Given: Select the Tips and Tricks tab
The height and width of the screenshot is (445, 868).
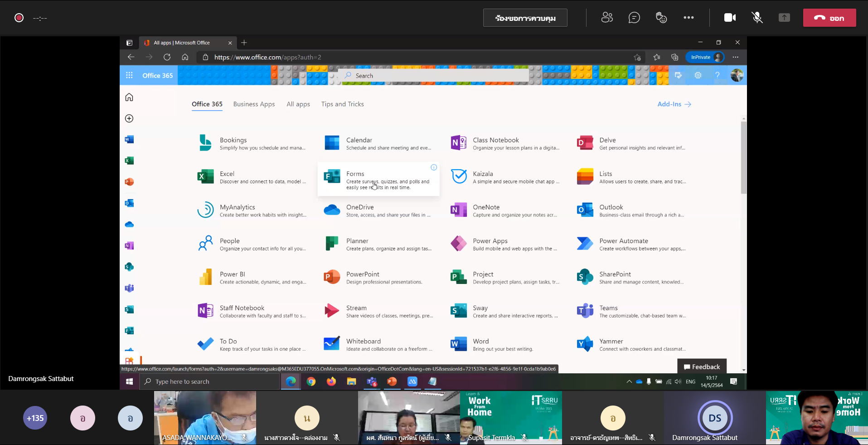Looking at the screenshot, I should [342, 104].
